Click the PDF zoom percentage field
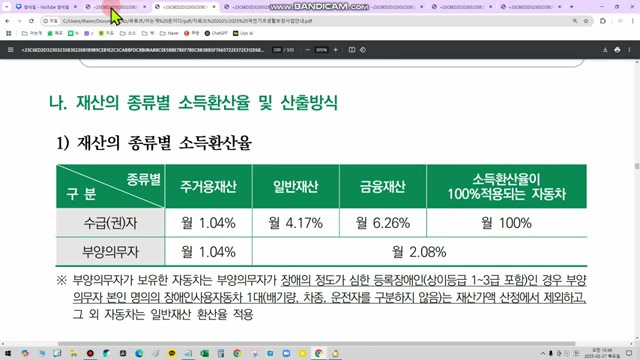The image size is (640, 360). pyautogui.click(x=321, y=50)
